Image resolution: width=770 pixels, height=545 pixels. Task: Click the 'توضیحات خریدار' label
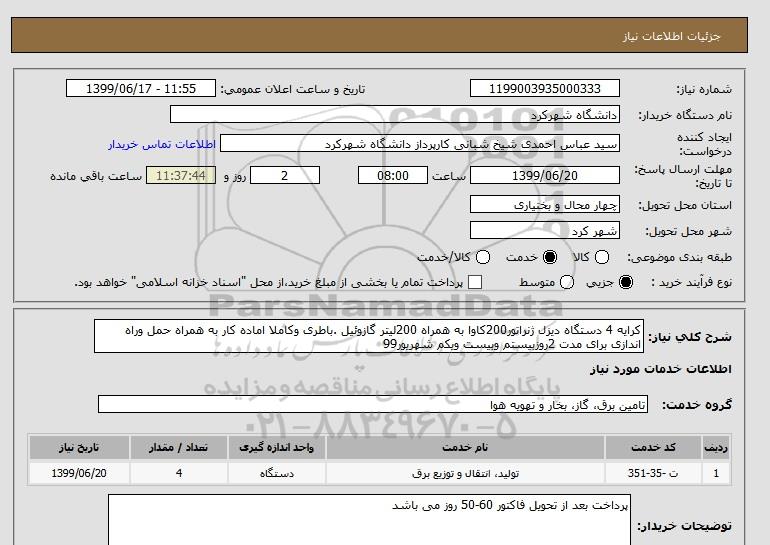pyautogui.click(x=685, y=526)
